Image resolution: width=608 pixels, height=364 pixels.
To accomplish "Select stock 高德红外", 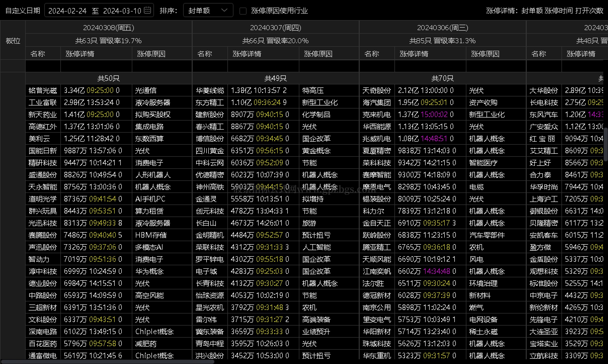I will click(43, 126).
